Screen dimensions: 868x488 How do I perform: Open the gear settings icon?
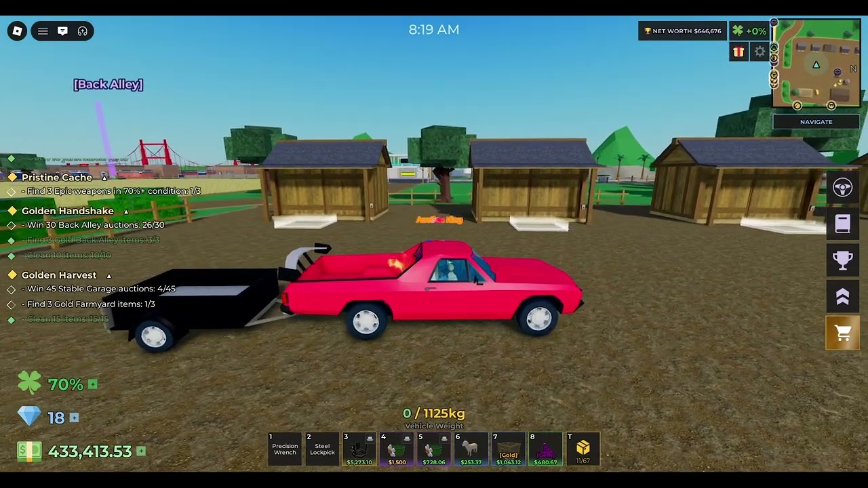point(760,52)
